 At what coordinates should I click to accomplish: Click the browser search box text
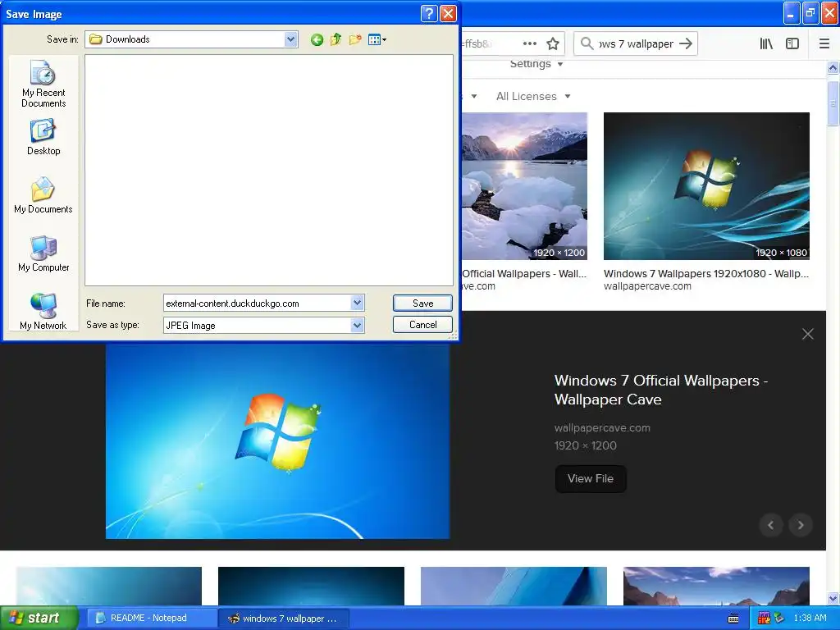click(636, 44)
